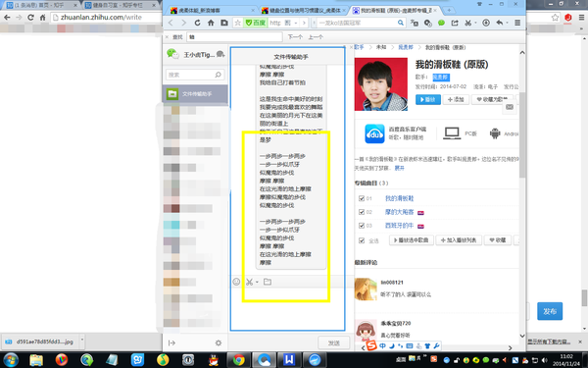Click the search box magnifier icon
Viewport: 588px width, 368px height.
point(401,23)
